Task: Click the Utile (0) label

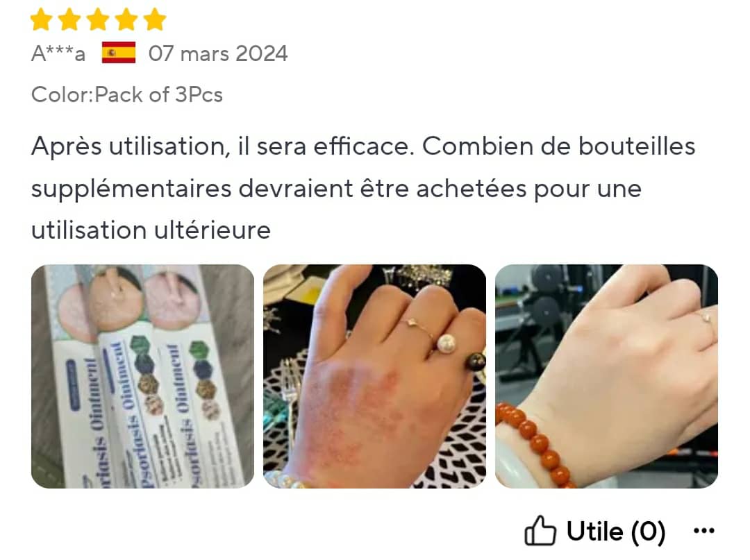Action: (616, 532)
